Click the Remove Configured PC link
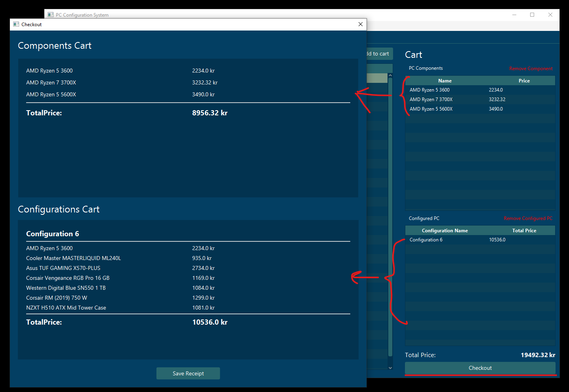 pos(528,218)
